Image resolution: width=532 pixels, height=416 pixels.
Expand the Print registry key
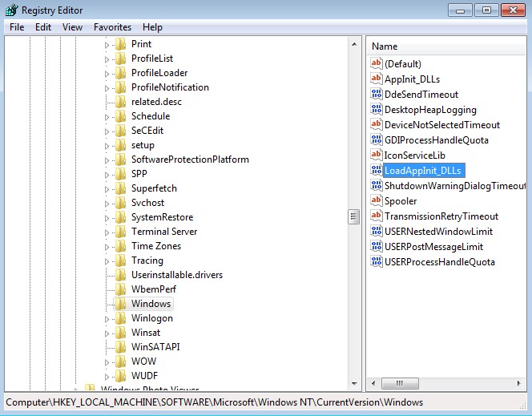point(107,44)
